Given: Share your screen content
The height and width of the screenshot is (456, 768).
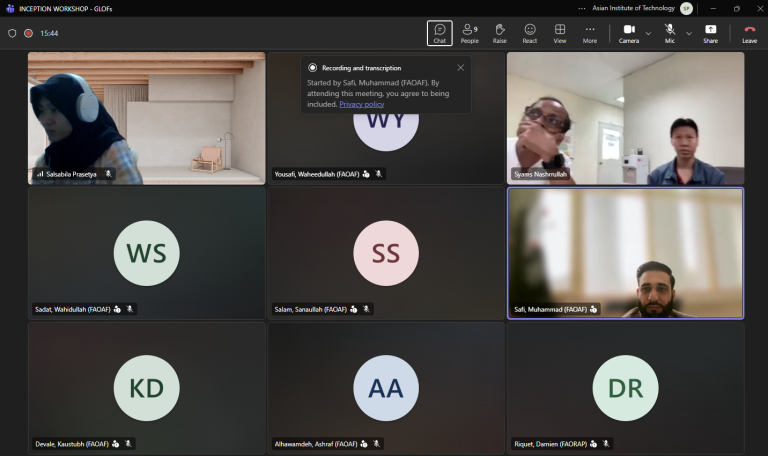Looking at the screenshot, I should [x=710, y=33].
